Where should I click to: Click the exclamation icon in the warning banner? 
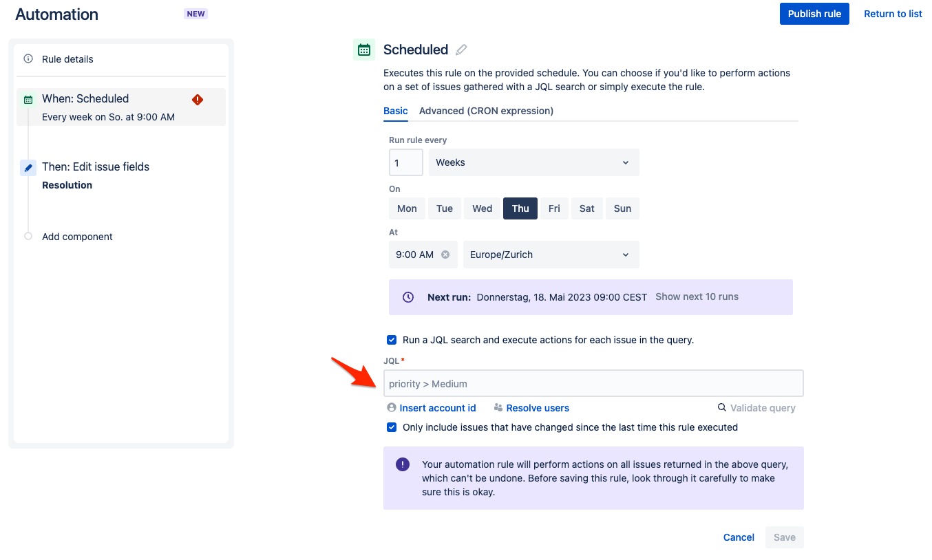point(403,464)
